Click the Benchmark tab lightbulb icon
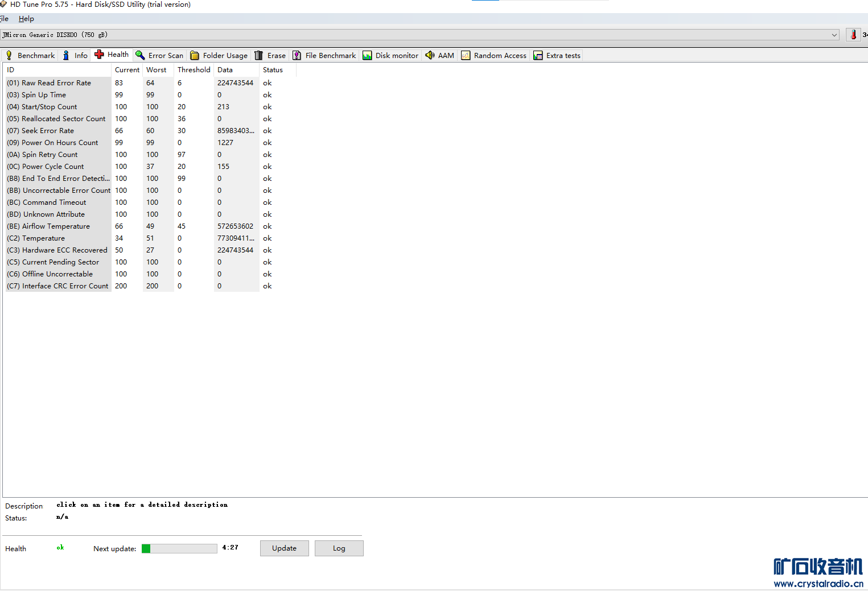Viewport: 868px width, 591px height. pyautogui.click(x=9, y=55)
